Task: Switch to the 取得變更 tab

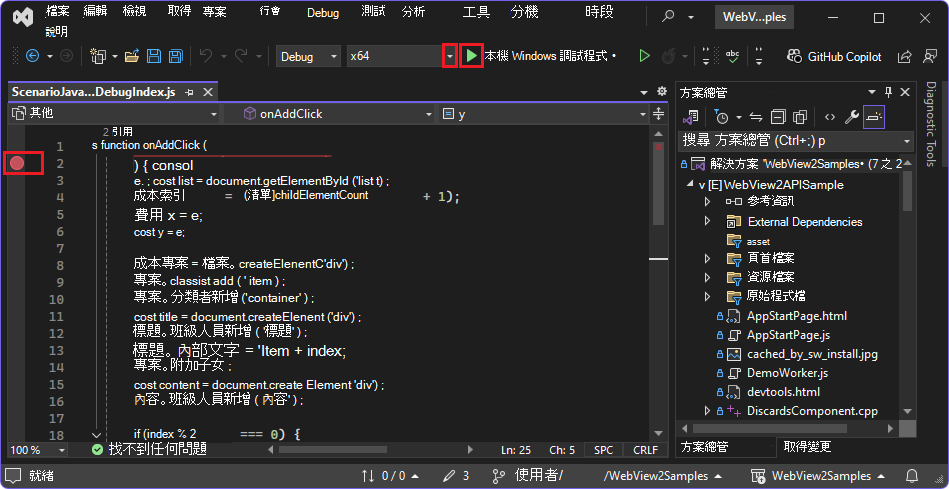Action: click(x=807, y=447)
